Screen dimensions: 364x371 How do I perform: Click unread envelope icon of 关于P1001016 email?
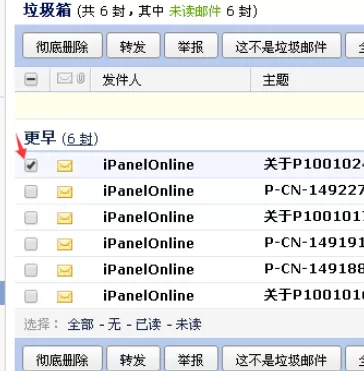[x=65, y=296]
